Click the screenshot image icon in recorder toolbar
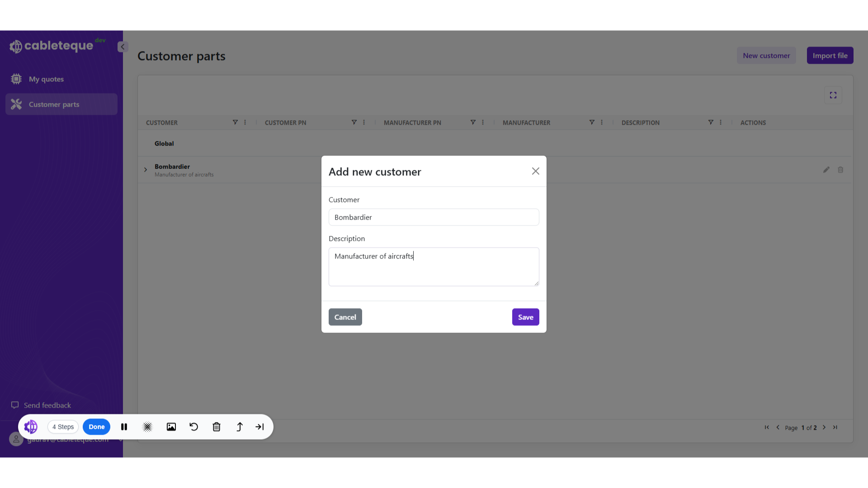868x488 pixels. (171, 427)
